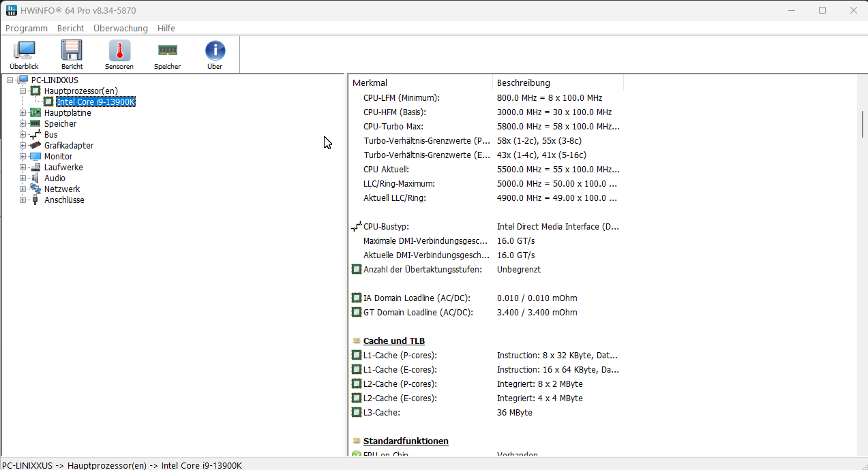Select the CPU Aktuell row
Screen dimensions: 868x470
click(486, 169)
